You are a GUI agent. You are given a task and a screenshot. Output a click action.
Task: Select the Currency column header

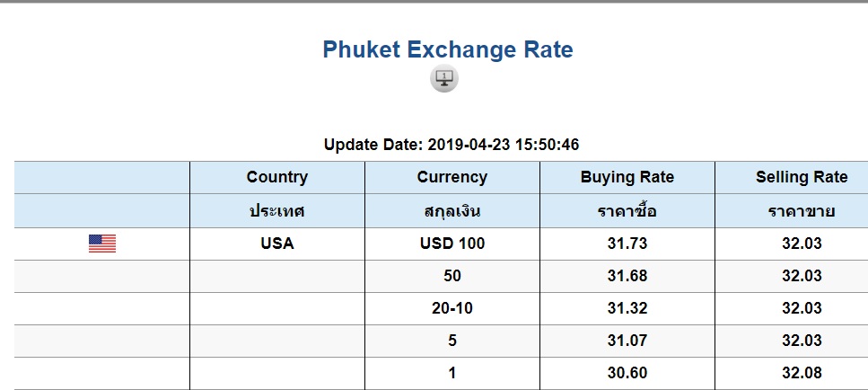point(452,177)
